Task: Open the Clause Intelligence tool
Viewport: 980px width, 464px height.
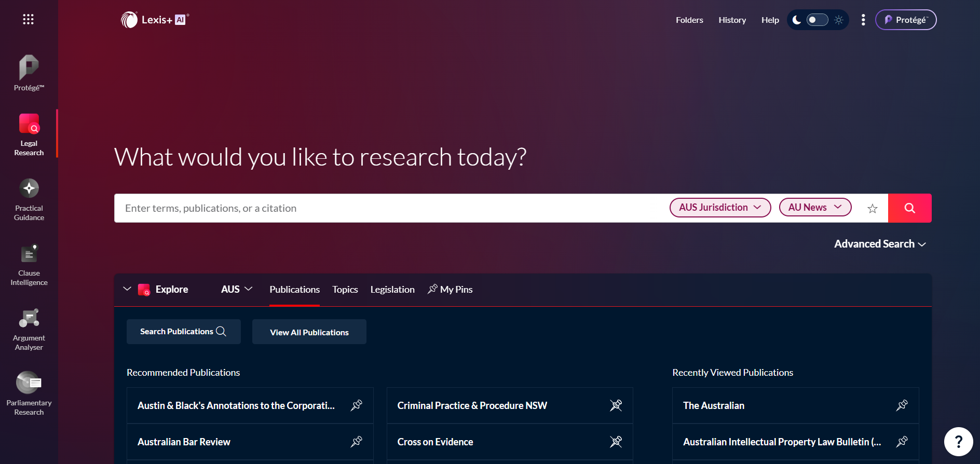Action: pos(29,265)
